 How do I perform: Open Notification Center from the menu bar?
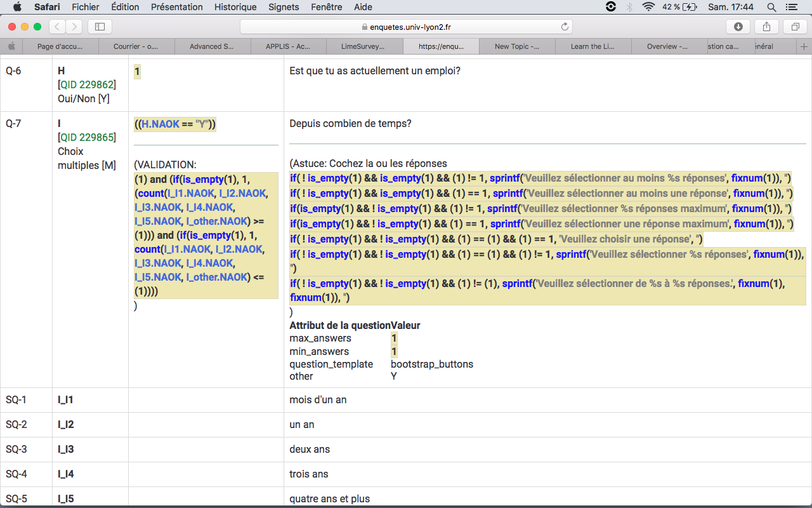click(791, 7)
